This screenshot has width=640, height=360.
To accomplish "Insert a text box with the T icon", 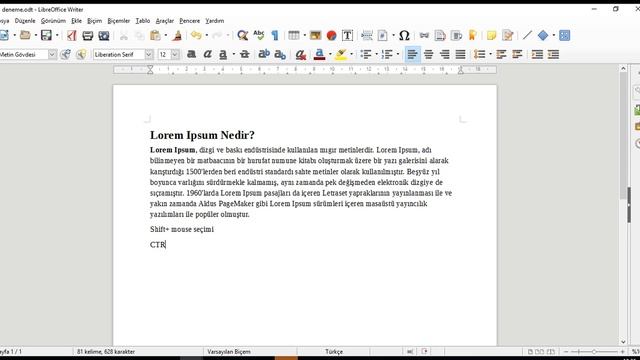I will (347, 36).
